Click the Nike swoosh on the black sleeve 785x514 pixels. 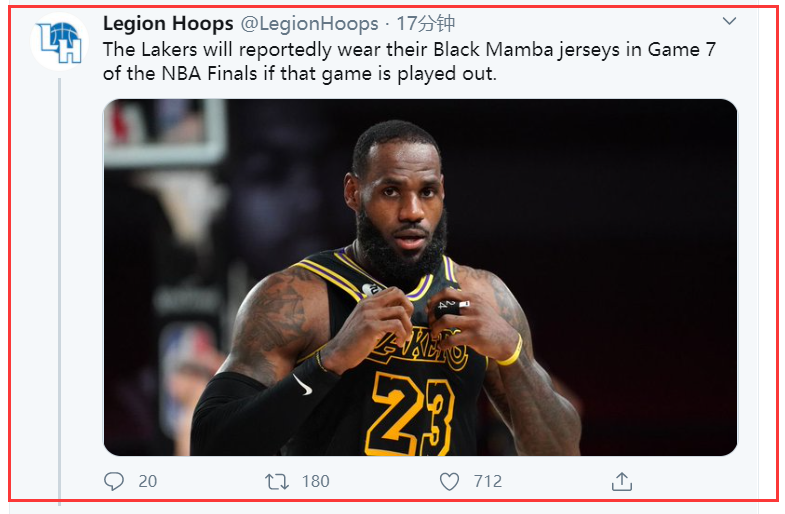302,385
